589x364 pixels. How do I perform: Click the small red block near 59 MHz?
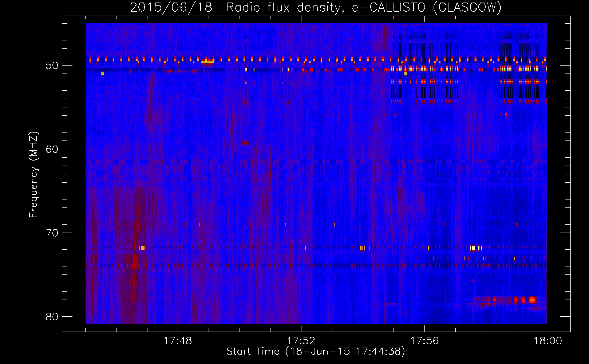[x=245, y=143]
